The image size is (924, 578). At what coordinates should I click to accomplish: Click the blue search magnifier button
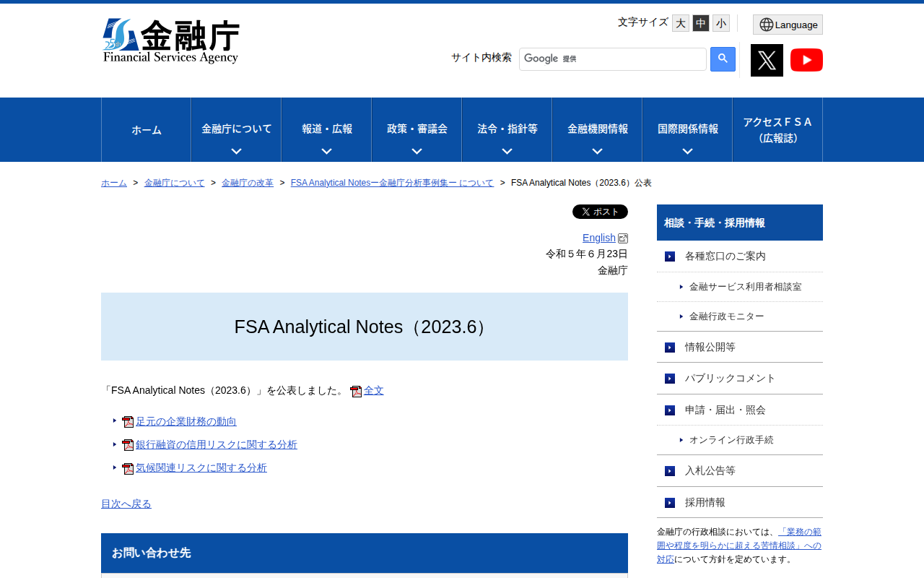pos(723,59)
